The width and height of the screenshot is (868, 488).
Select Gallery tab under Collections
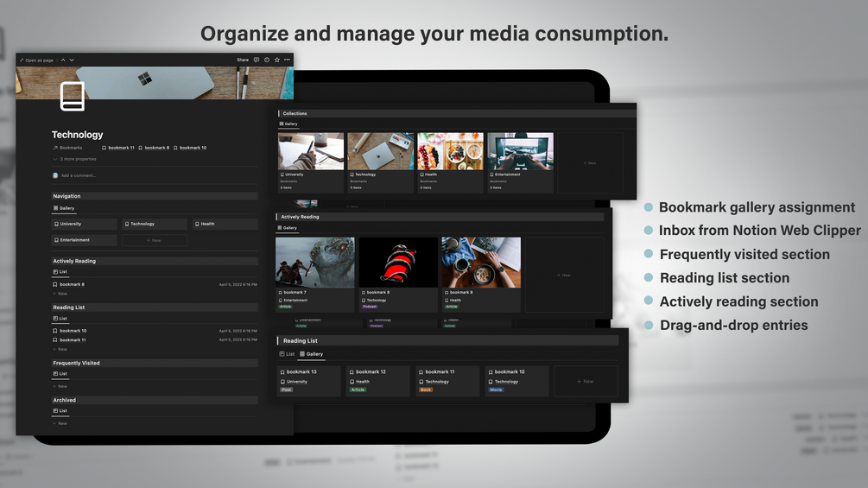[x=288, y=124]
